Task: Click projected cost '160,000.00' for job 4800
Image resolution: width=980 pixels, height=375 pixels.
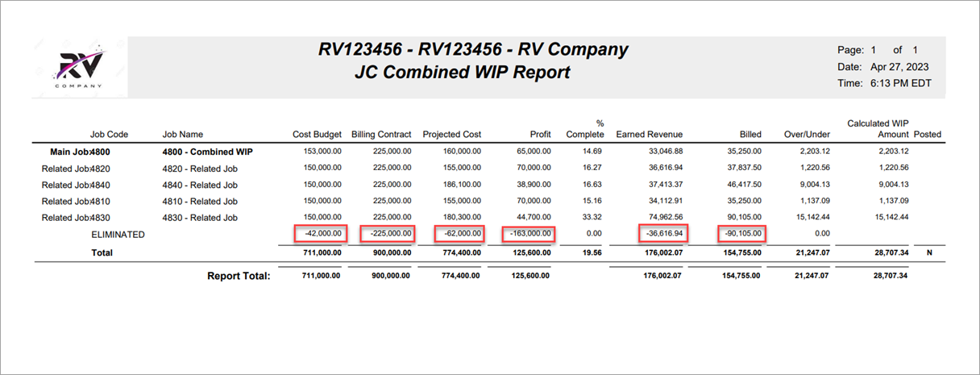Action: 462,152
